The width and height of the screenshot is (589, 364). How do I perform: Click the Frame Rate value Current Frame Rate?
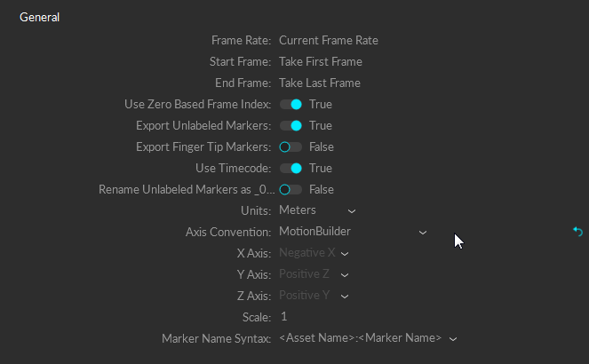point(329,40)
